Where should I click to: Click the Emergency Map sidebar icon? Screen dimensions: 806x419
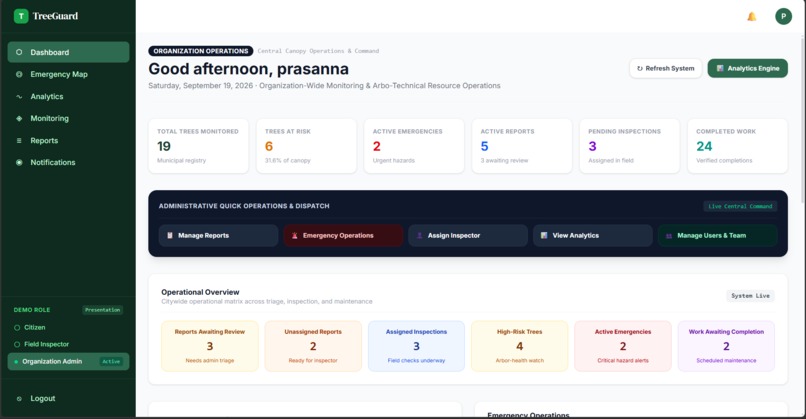[x=19, y=75]
